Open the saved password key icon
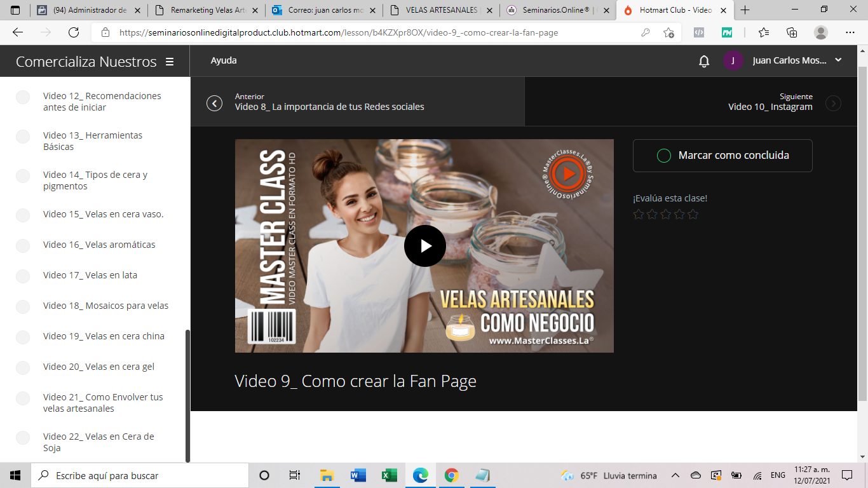868x488 pixels. point(646,32)
